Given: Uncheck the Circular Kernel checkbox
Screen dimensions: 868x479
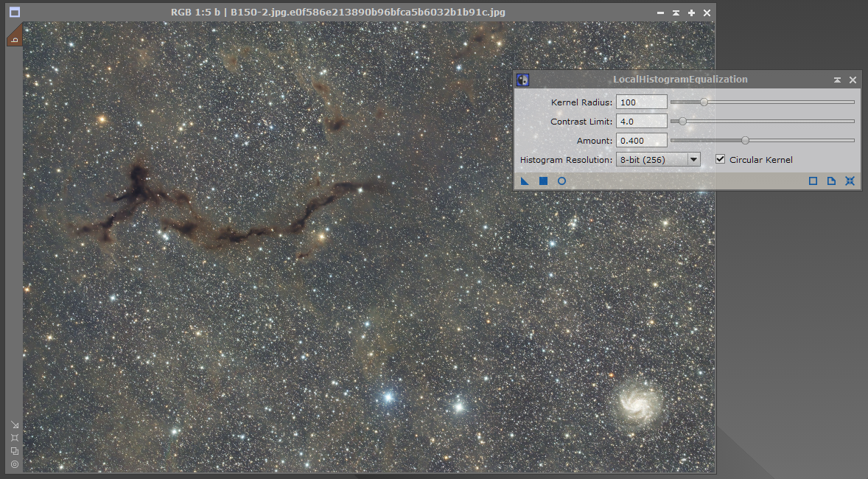Looking at the screenshot, I should pyautogui.click(x=721, y=159).
